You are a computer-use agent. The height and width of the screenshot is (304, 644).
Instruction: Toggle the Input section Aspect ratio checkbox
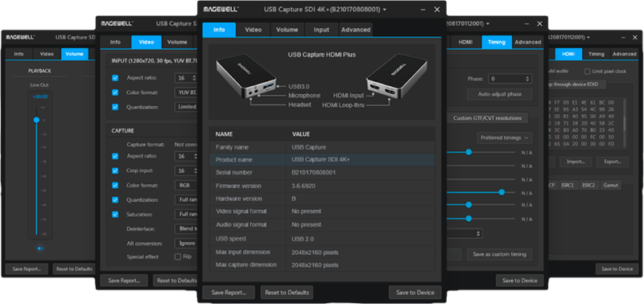pyautogui.click(x=115, y=77)
